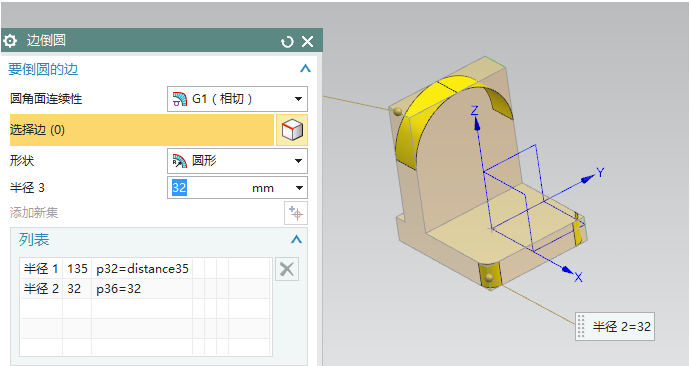
Task: Click the bottom corner fillet handle
Action: (x=489, y=277)
